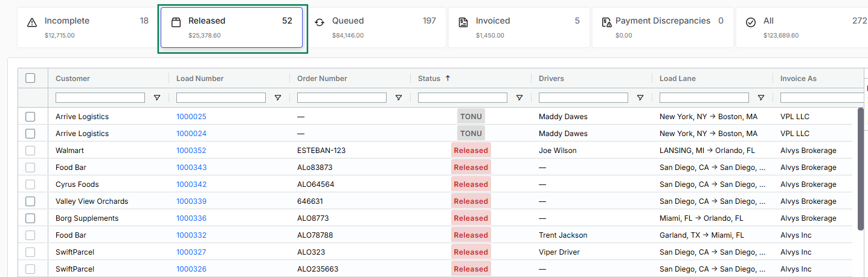Check the row for load 1000025
868x277 pixels.
[30, 117]
